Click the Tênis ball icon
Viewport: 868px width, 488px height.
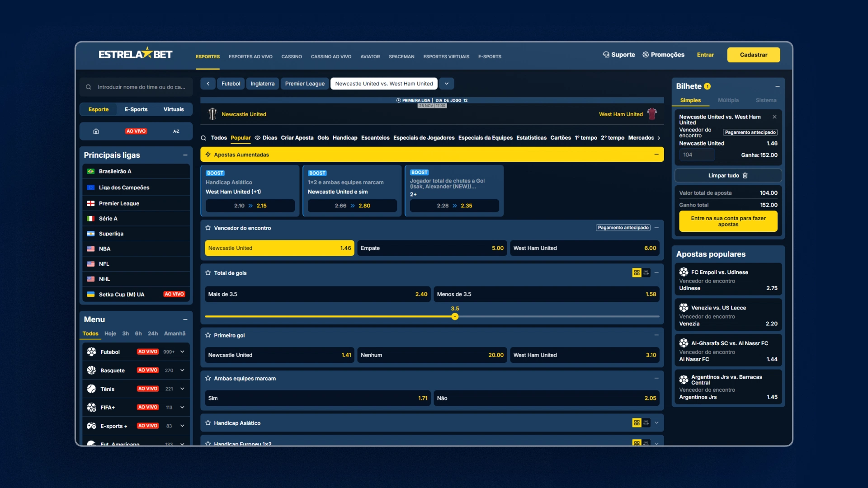coord(91,389)
